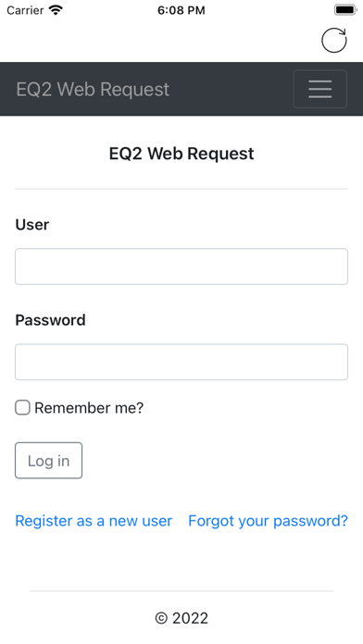Tap the circular reload icon
This screenshot has width=363, height=644.
coord(333,41)
